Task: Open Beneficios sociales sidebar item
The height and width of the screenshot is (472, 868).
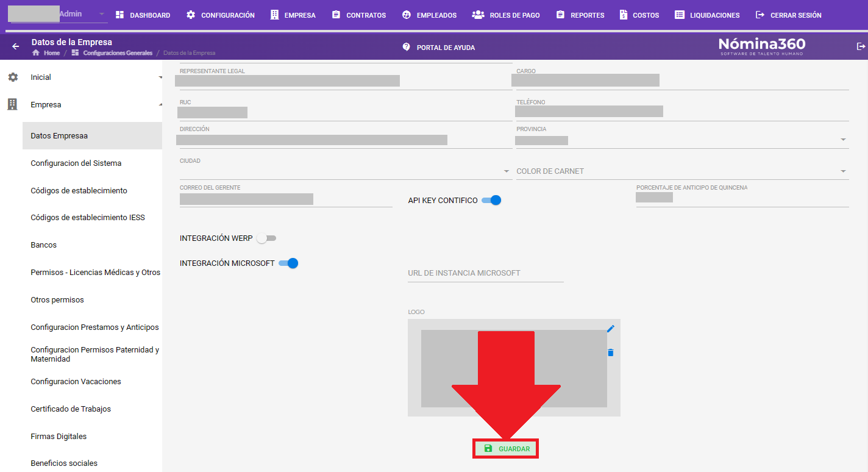Action: pos(92,463)
